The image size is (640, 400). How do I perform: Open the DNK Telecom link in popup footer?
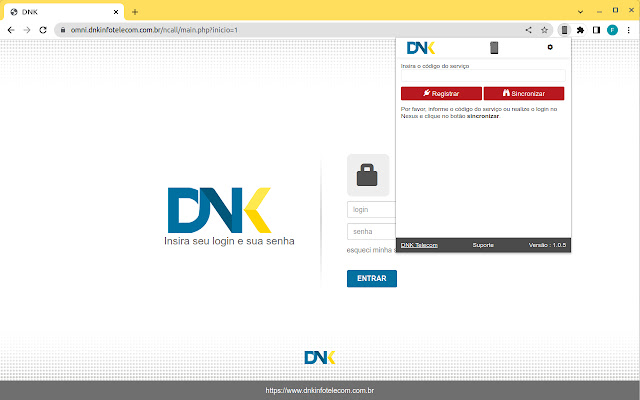pyautogui.click(x=419, y=245)
